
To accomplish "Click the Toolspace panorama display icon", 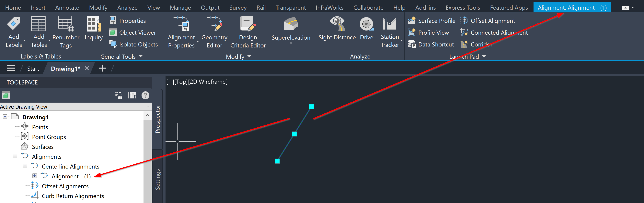I will coord(132,95).
